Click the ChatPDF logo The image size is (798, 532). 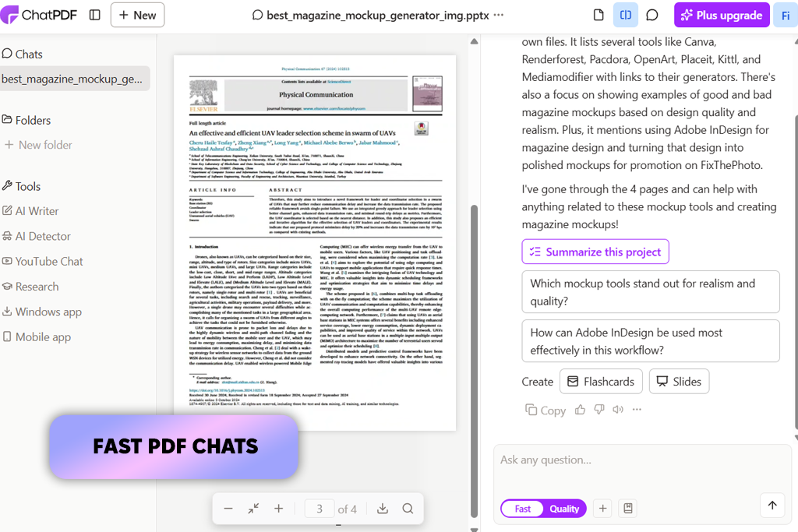pyautogui.click(x=39, y=16)
